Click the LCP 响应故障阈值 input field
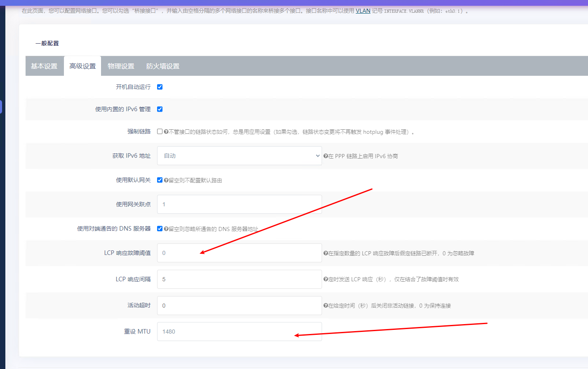588x369 pixels. point(239,253)
